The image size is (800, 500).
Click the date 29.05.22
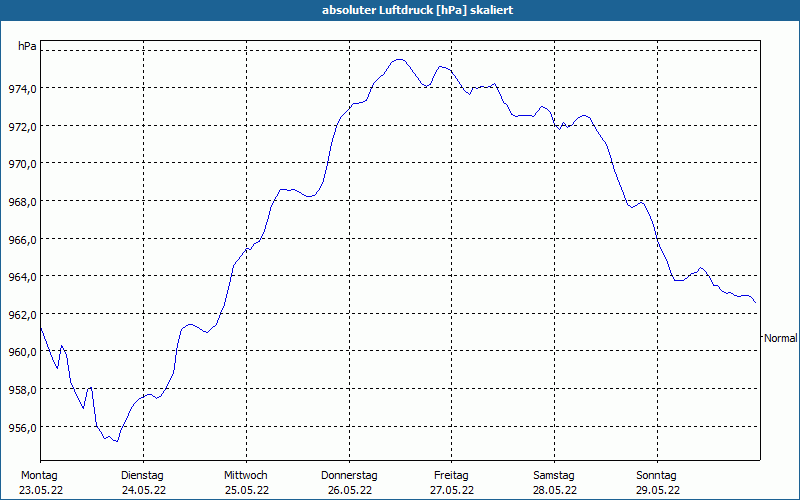658,490
